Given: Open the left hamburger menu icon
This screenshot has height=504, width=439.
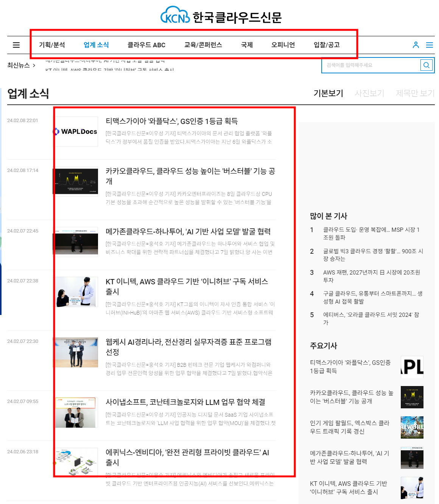Looking at the screenshot, I should (16, 45).
